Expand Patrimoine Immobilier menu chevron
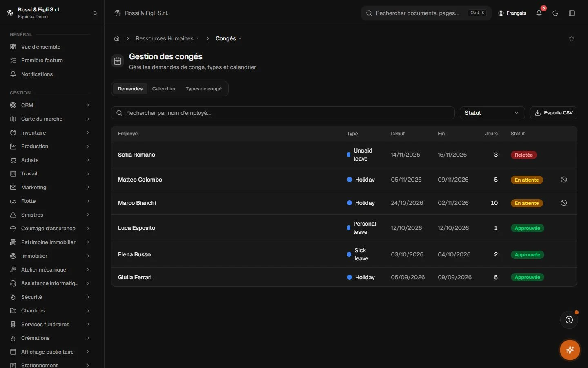588x368 pixels. 88,242
